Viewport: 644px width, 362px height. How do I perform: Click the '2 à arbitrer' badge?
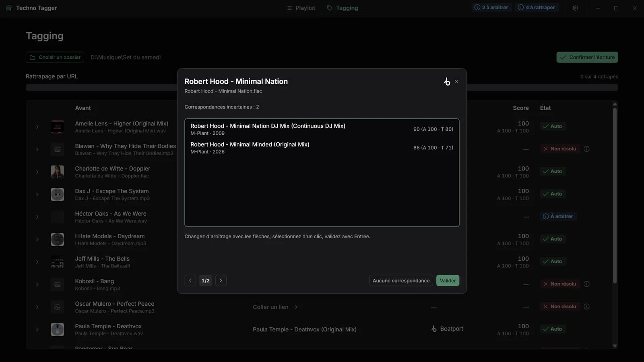(x=491, y=7)
